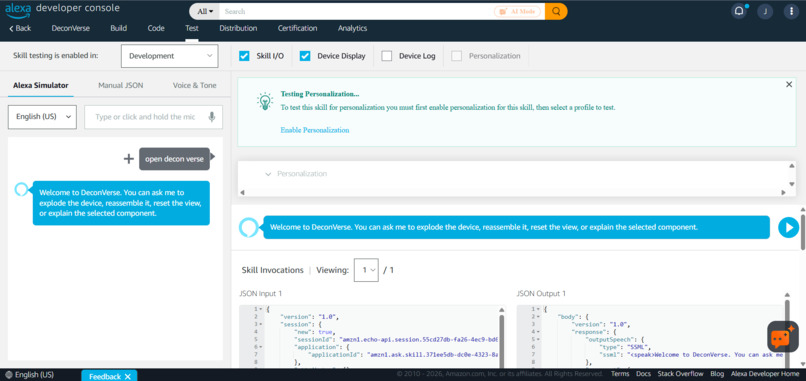Viewport: 806px width, 381px height.
Task: Open the Terms footer link
Action: point(620,374)
